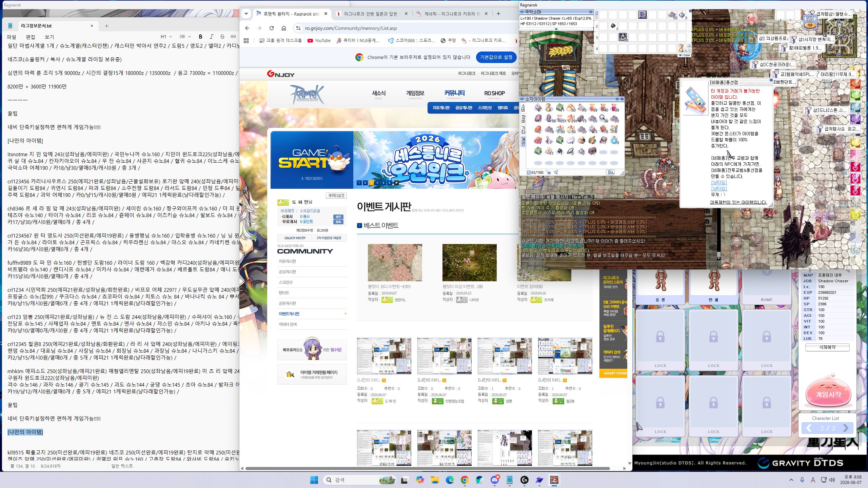This screenshot has width=868, height=488.
Task: Open the cherry blossom event thumbnail
Action: (x=395, y=263)
